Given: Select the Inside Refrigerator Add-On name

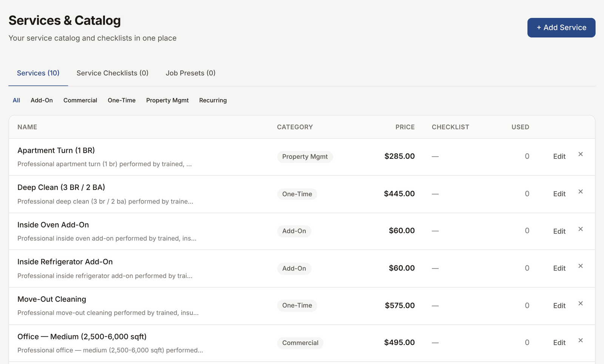Looking at the screenshot, I should [65, 262].
